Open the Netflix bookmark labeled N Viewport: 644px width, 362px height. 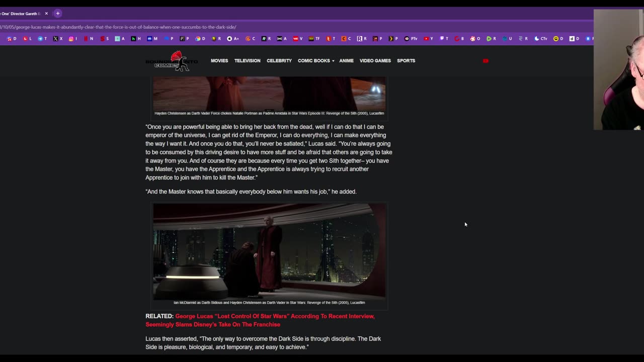pos(89,39)
